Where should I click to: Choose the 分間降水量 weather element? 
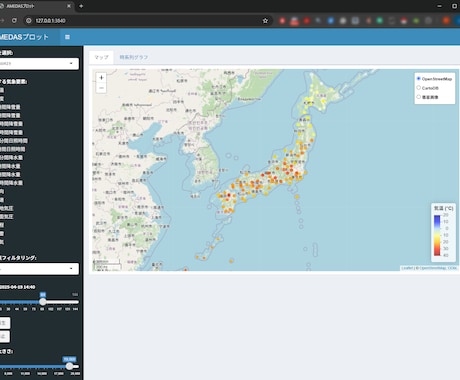tap(11, 157)
